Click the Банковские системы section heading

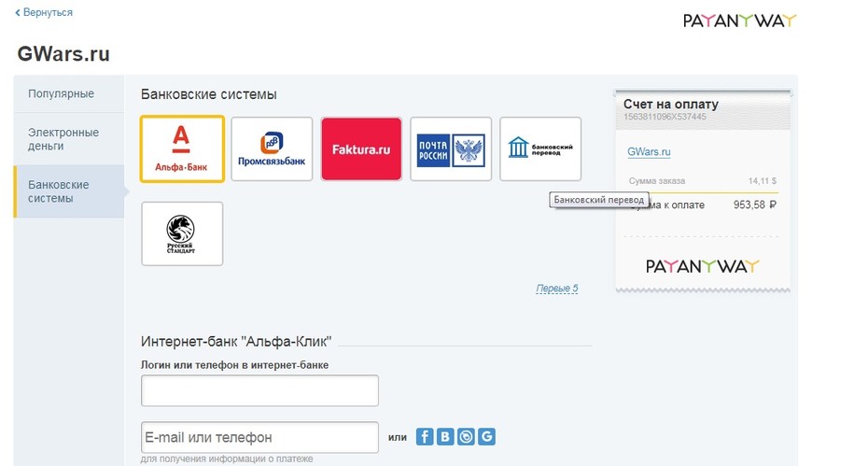(209, 94)
